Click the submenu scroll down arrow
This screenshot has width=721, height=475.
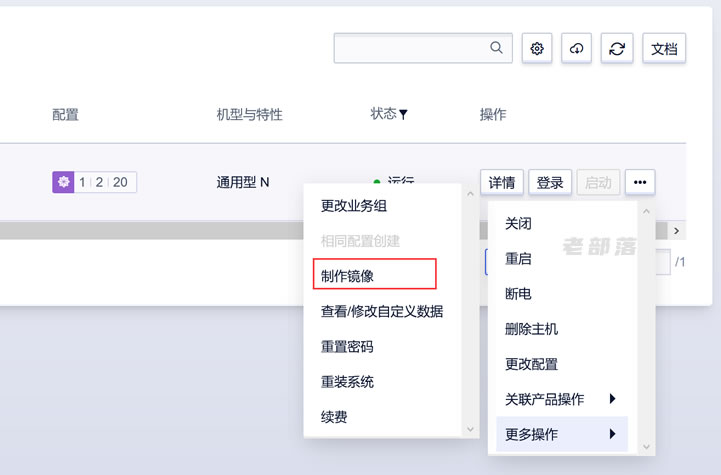coord(470,429)
